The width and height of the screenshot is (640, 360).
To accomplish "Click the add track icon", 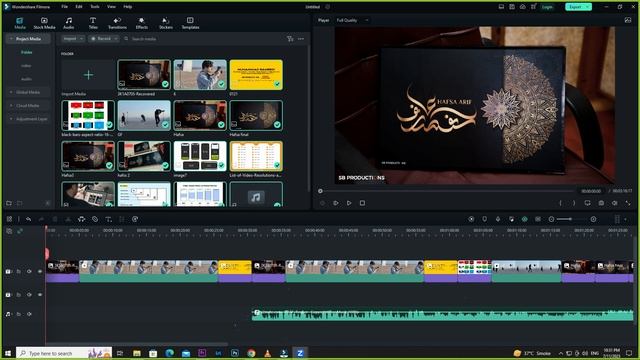I will tap(9, 231).
